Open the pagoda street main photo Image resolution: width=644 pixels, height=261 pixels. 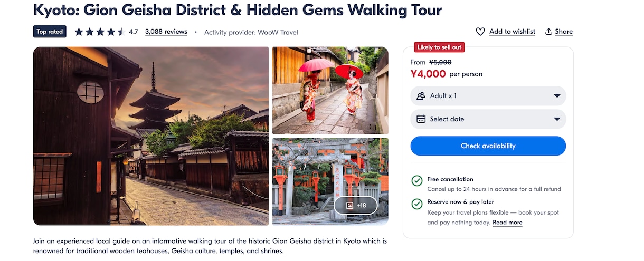(151, 136)
